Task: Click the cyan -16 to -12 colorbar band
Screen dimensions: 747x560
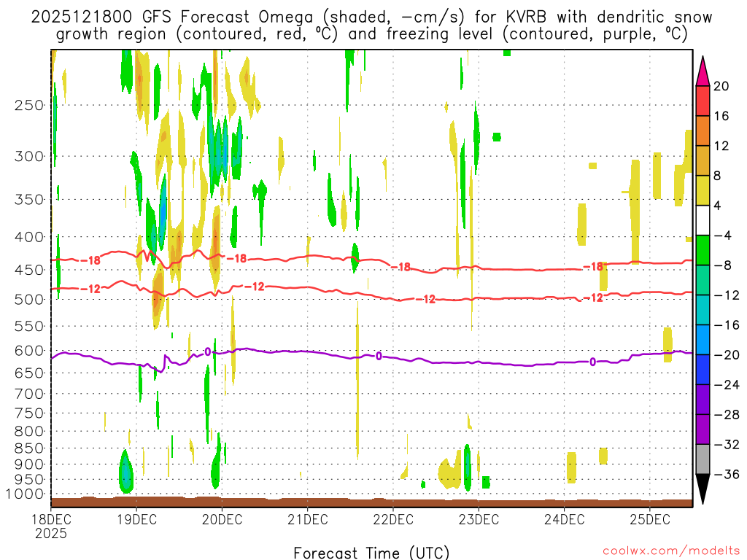Action: click(703, 310)
